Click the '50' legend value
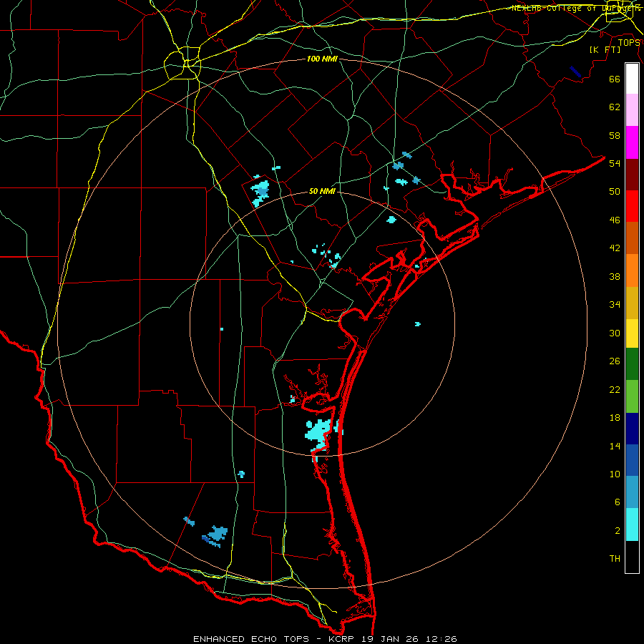The image size is (644, 644). pos(615,191)
